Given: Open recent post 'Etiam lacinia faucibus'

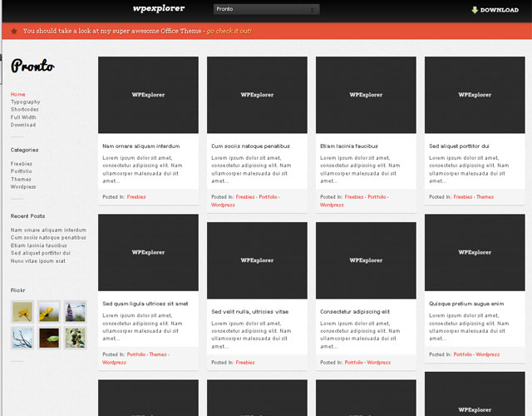Looking at the screenshot, I should pos(39,245).
